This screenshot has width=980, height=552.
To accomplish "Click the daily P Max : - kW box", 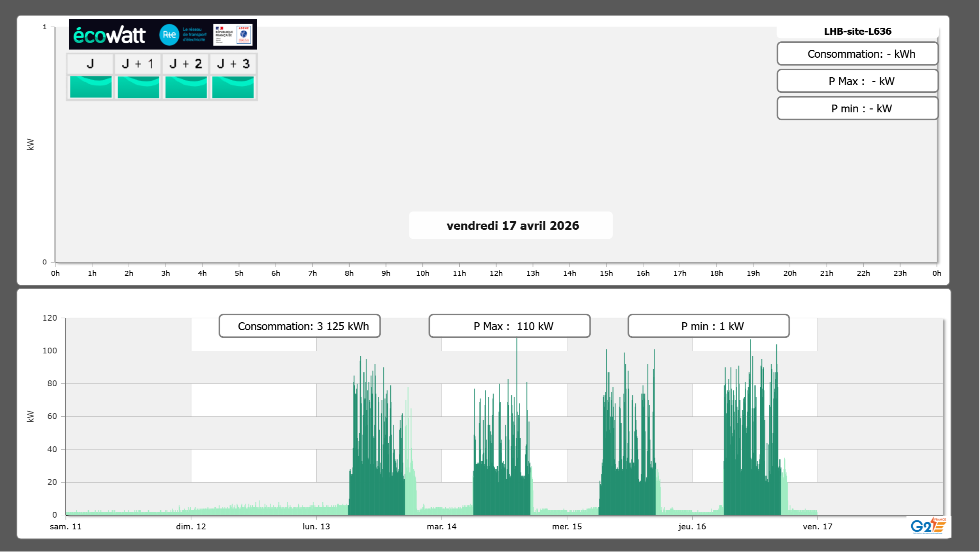I will click(x=857, y=81).
